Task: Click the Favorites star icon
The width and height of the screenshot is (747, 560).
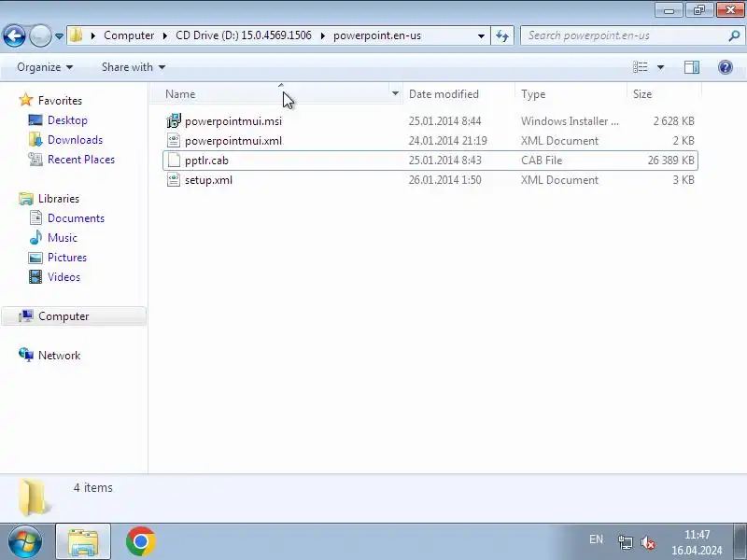Action: point(26,100)
